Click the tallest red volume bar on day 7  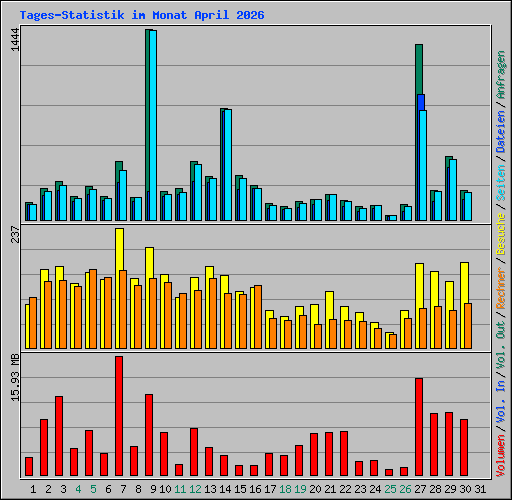coord(119,416)
